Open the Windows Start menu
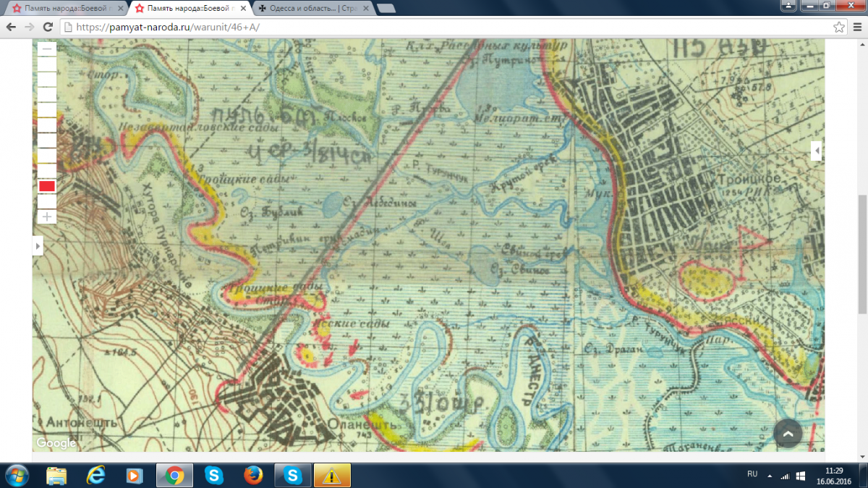Image resolution: width=868 pixels, height=488 pixels. (16, 475)
